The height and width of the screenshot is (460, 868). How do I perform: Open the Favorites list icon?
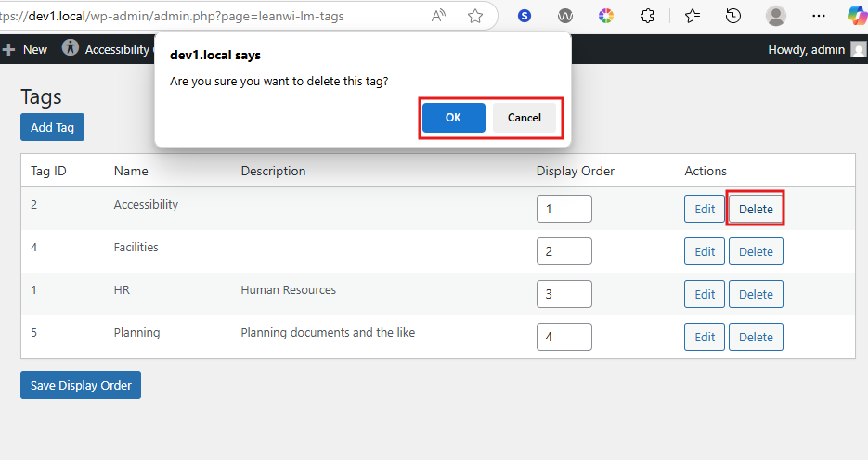[x=693, y=16]
